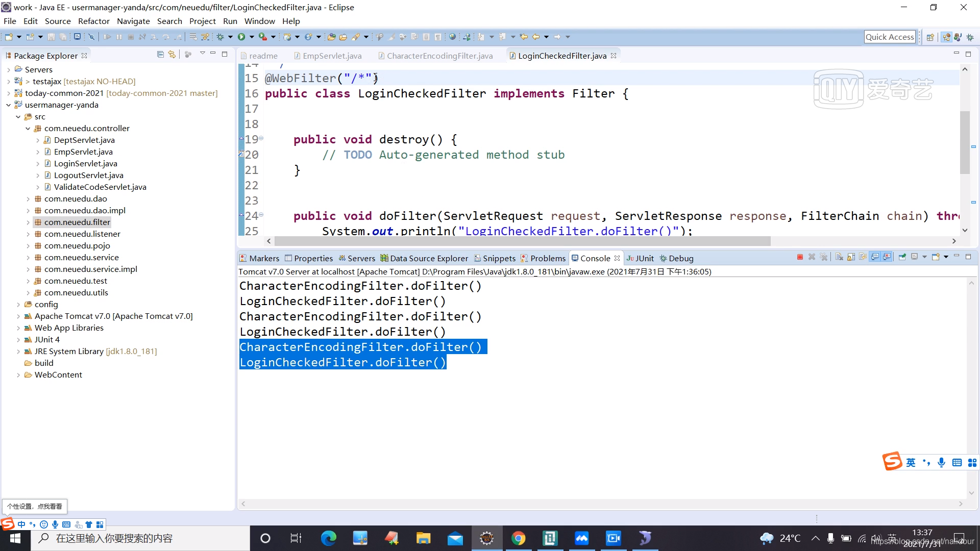This screenshot has height=551, width=980.
Task: Minimize the Package Explorer view
Action: (x=213, y=54)
